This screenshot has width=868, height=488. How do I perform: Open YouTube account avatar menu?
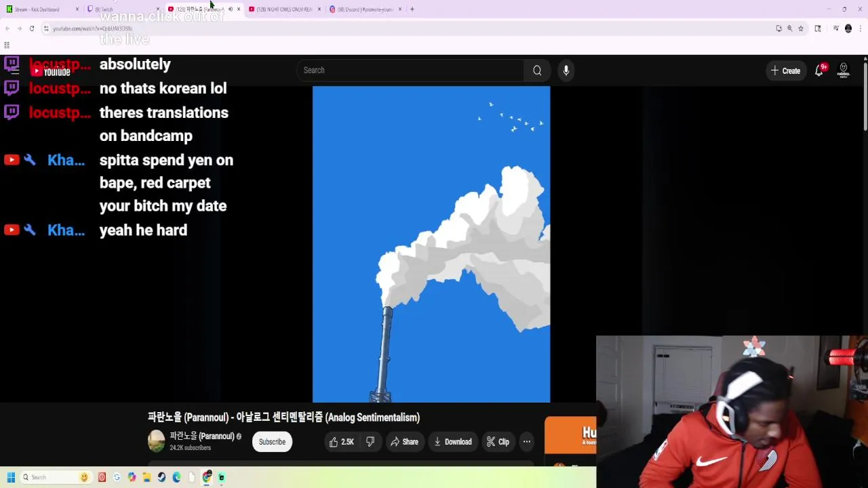[844, 70]
